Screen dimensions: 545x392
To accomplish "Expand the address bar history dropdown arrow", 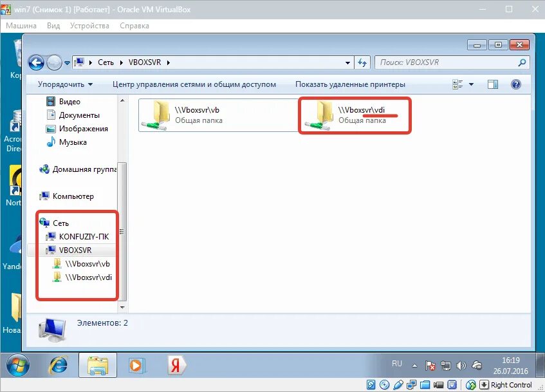I will click(347, 63).
